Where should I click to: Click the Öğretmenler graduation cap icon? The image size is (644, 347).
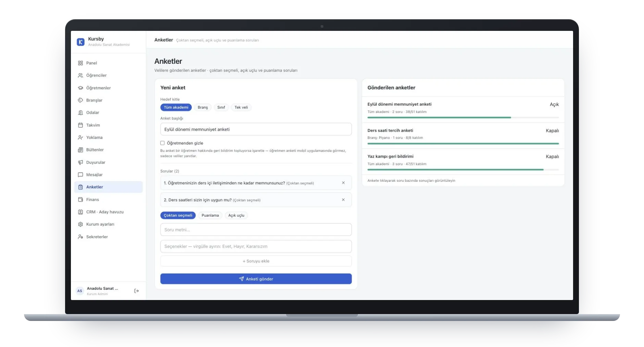click(x=80, y=88)
